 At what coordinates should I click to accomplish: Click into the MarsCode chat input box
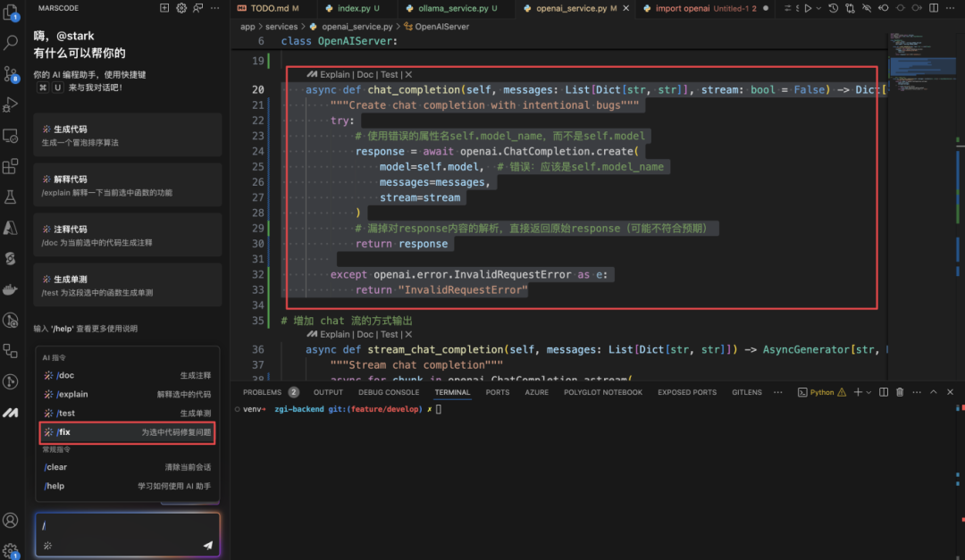coord(128,535)
